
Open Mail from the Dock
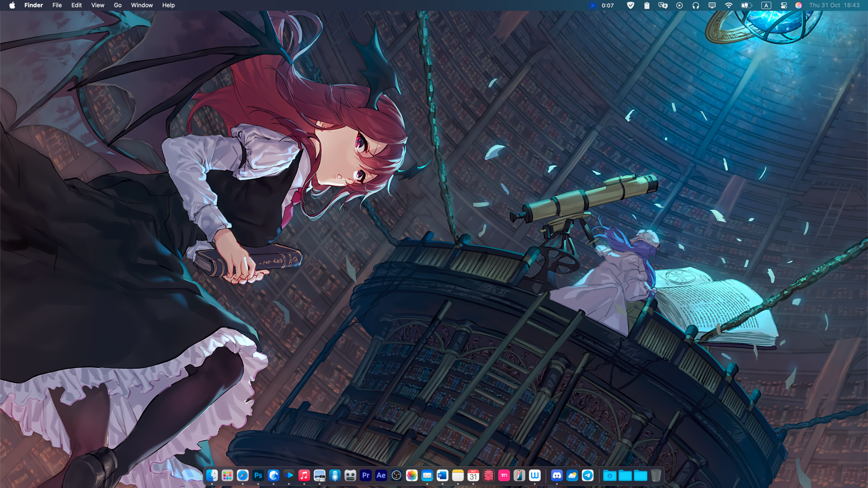click(427, 475)
